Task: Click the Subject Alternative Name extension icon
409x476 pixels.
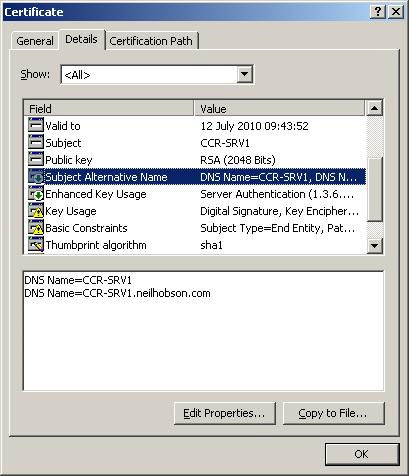Action: point(36,177)
